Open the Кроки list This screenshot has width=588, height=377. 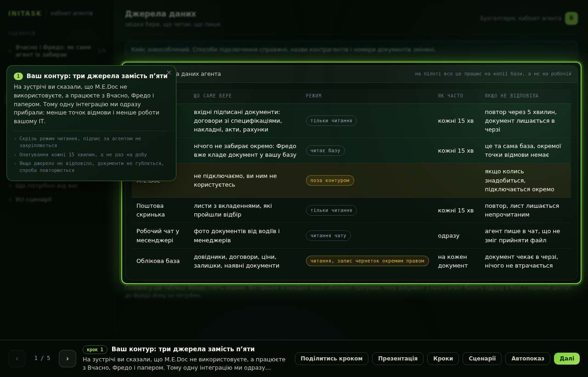coord(443,359)
